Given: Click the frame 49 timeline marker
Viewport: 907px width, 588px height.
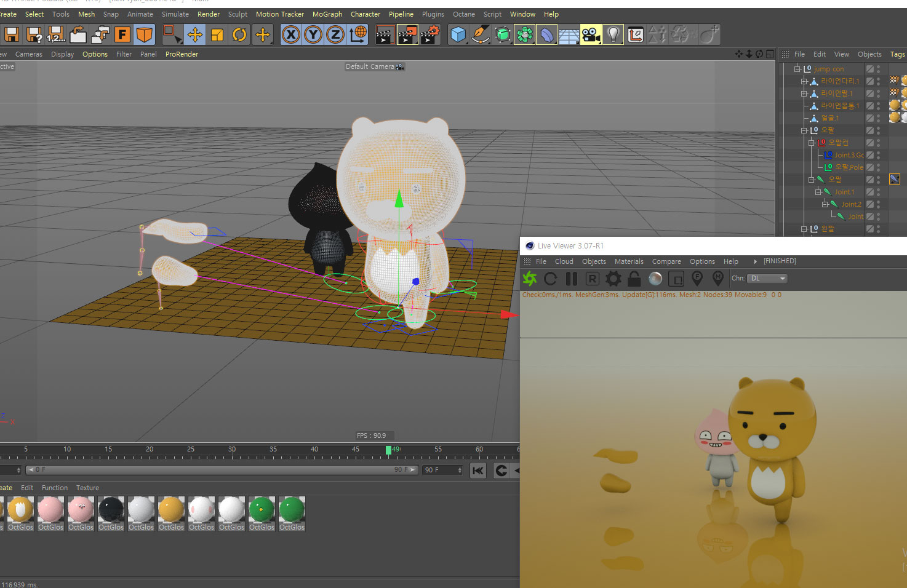Looking at the screenshot, I should click(x=389, y=450).
